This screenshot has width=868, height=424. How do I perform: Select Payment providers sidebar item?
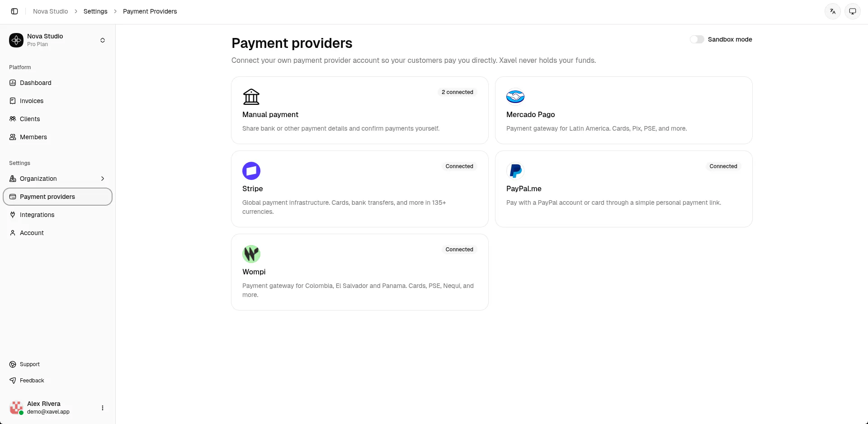click(58, 197)
